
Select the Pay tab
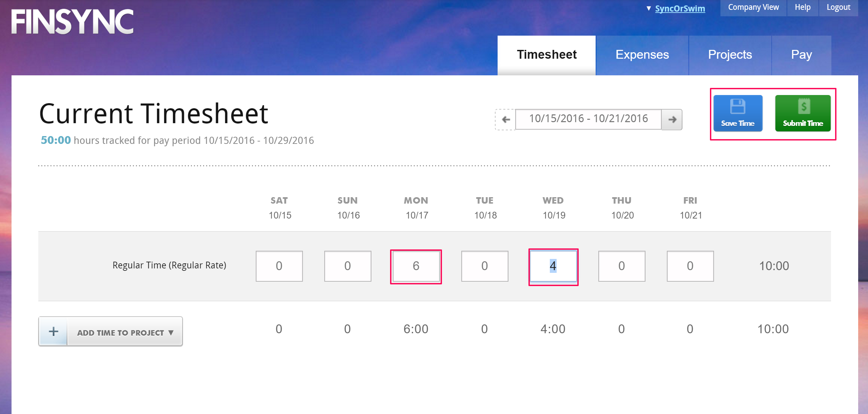click(802, 55)
